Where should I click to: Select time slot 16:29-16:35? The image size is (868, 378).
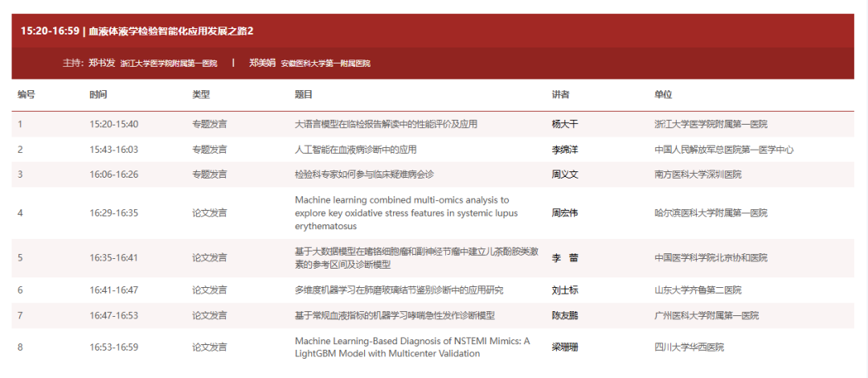(114, 213)
